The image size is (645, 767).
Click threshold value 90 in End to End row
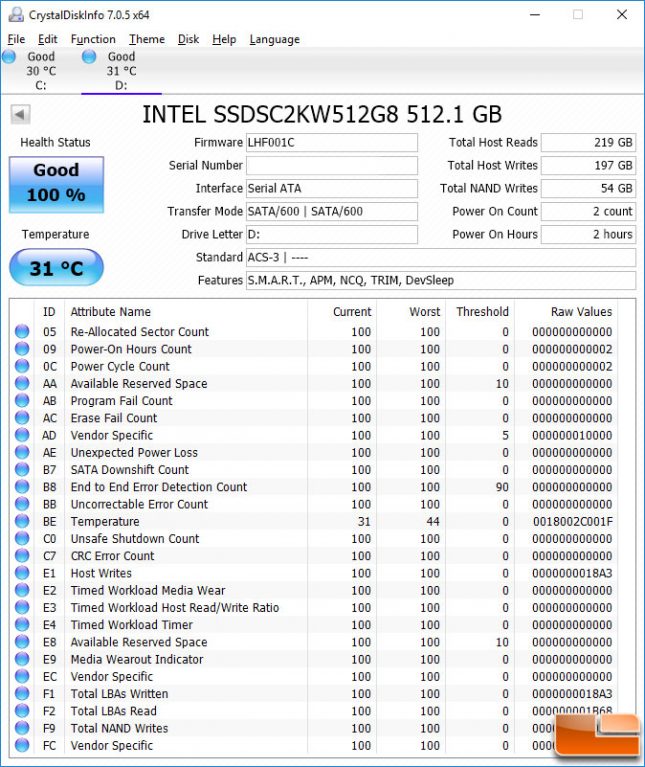coord(502,487)
